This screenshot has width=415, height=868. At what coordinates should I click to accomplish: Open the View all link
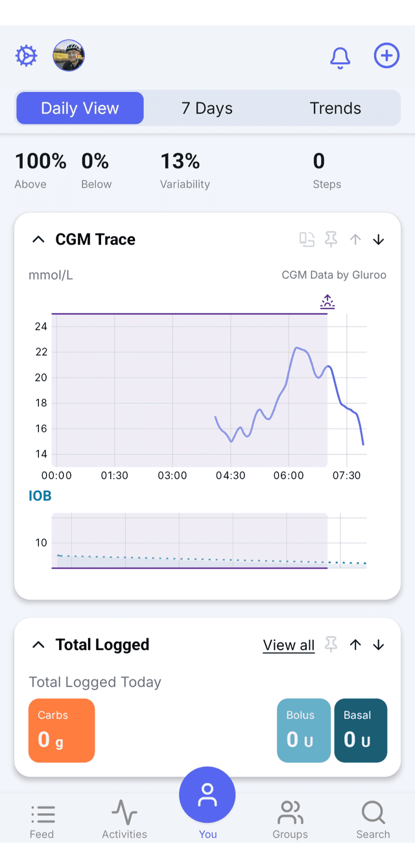pos(289,645)
